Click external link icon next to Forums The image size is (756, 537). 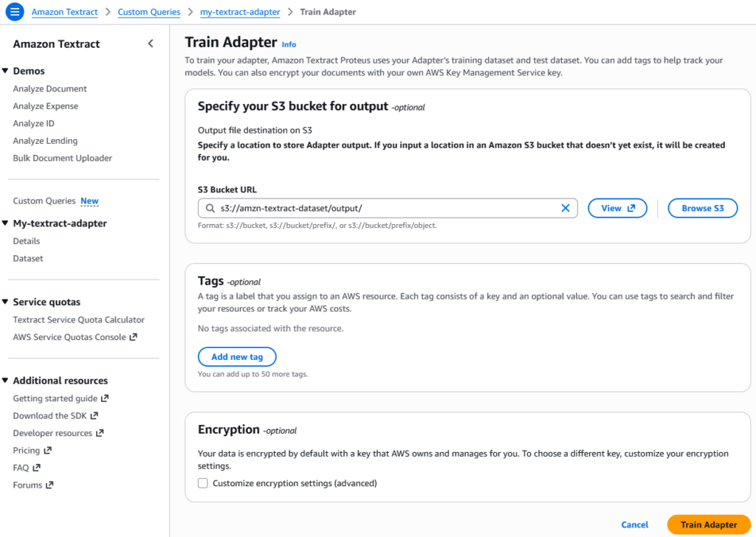(x=49, y=485)
